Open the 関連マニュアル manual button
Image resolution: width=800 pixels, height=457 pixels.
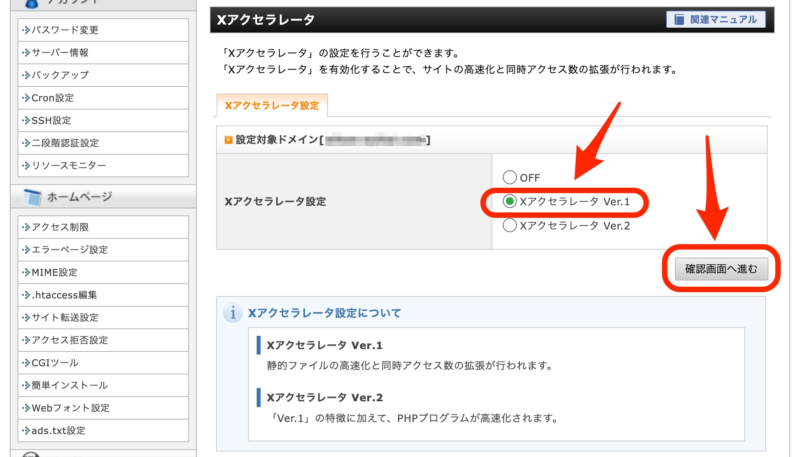point(715,20)
